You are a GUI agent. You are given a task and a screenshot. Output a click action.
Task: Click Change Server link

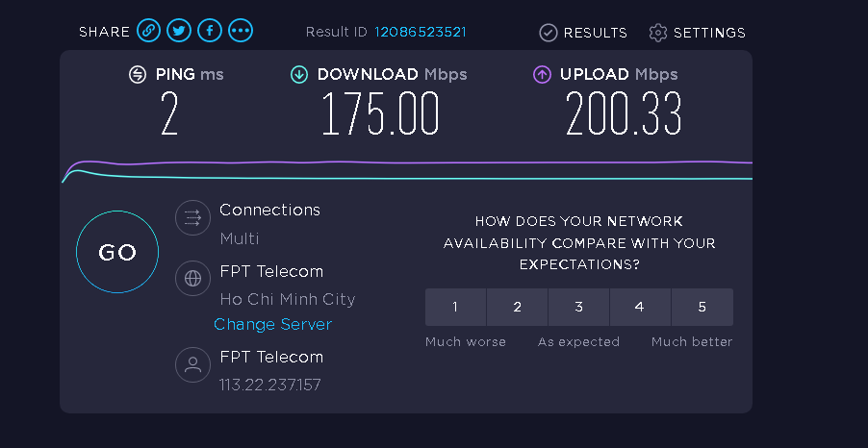coord(273,324)
